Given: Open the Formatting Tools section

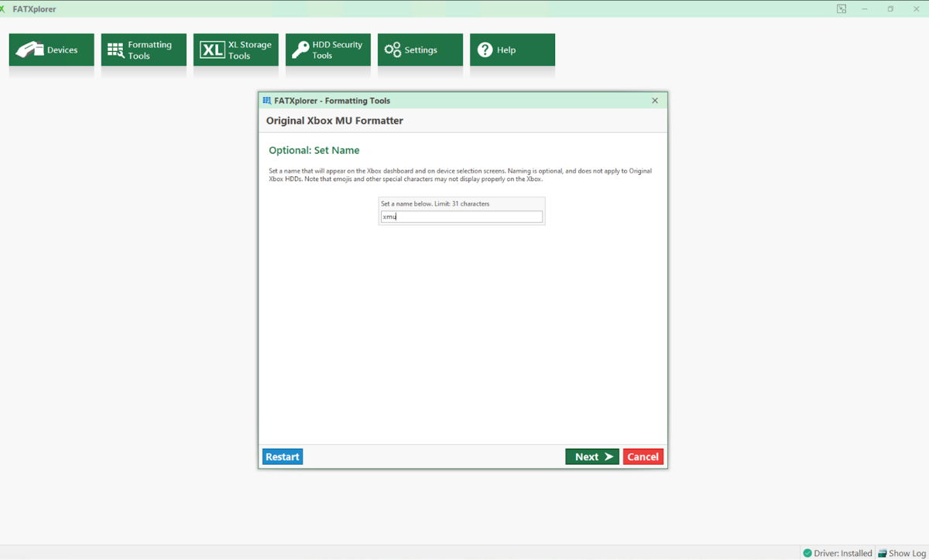Looking at the screenshot, I should pos(143,50).
